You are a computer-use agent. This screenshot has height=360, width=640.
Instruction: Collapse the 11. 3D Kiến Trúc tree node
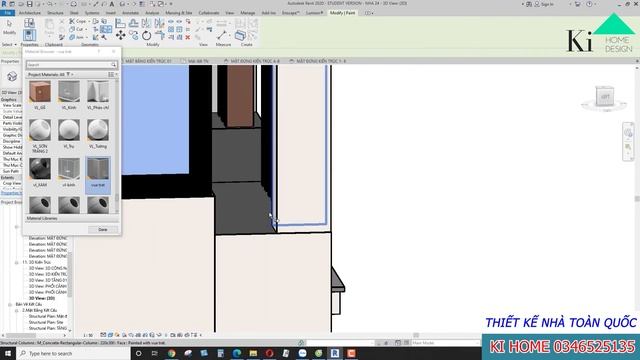[x=17, y=262]
